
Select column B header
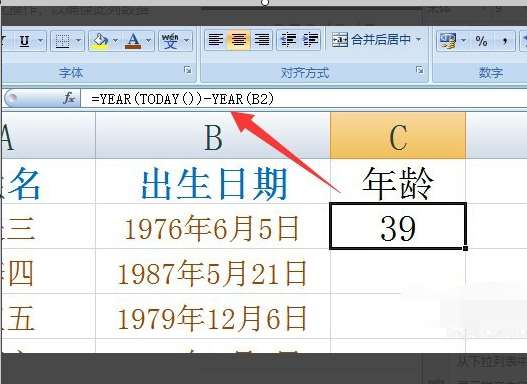[x=213, y=136]
